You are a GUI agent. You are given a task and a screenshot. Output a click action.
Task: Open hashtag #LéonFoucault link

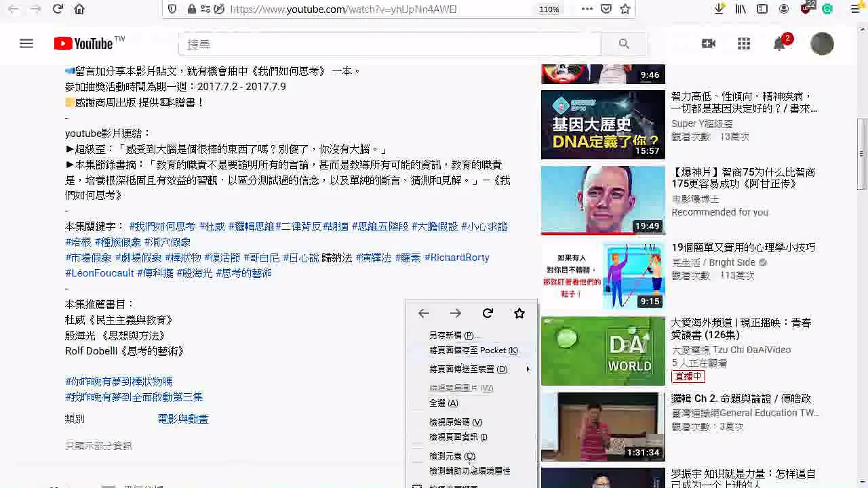(100, 273)
